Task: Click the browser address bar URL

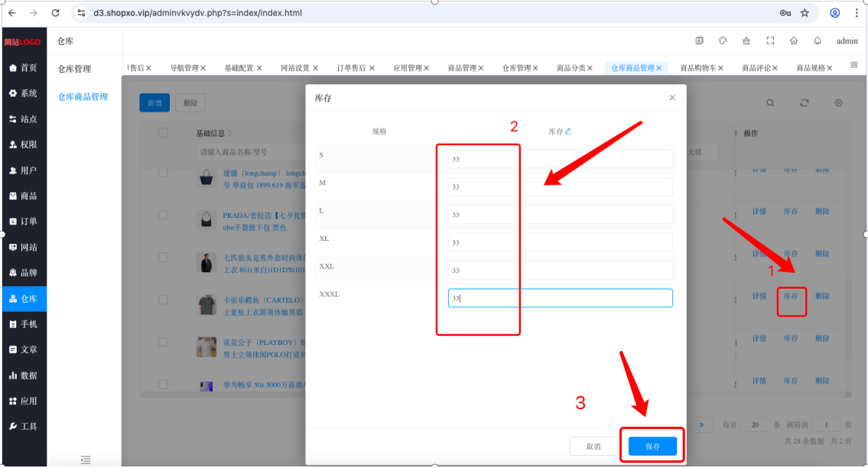Action: (197, 13)
